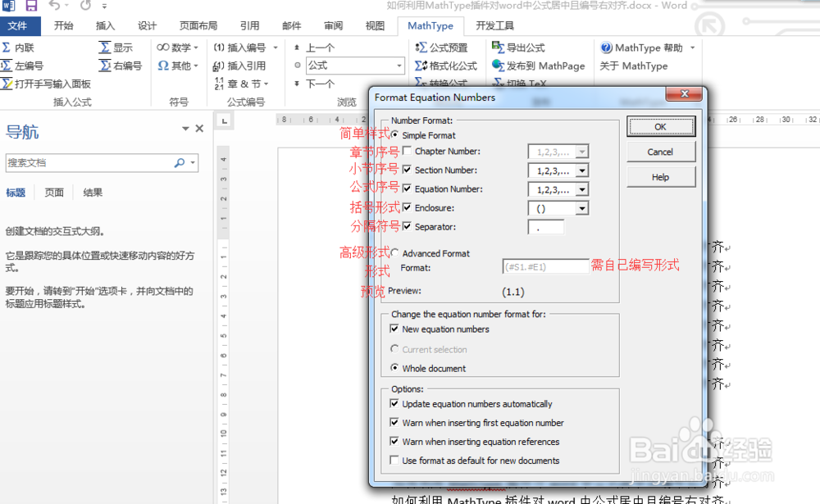This screenshot has width=820, height=504.
Task: Switch to 结果 tab in navigation pane
Action: tap(93, 193)
